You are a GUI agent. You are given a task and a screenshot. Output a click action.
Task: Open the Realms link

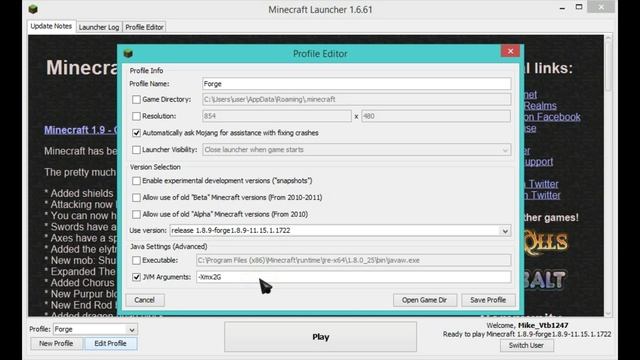(540, 106)
